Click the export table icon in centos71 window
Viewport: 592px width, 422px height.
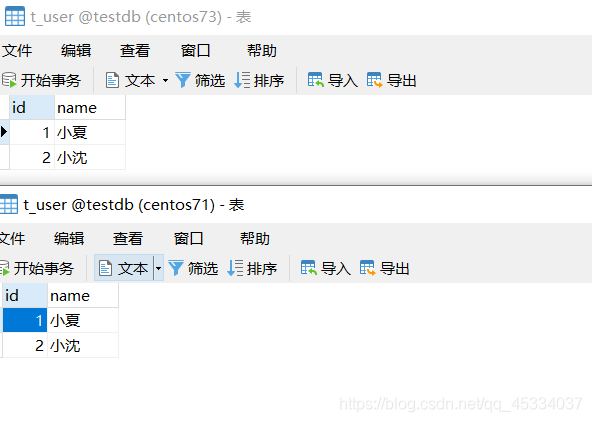click(x=367, y=268)
